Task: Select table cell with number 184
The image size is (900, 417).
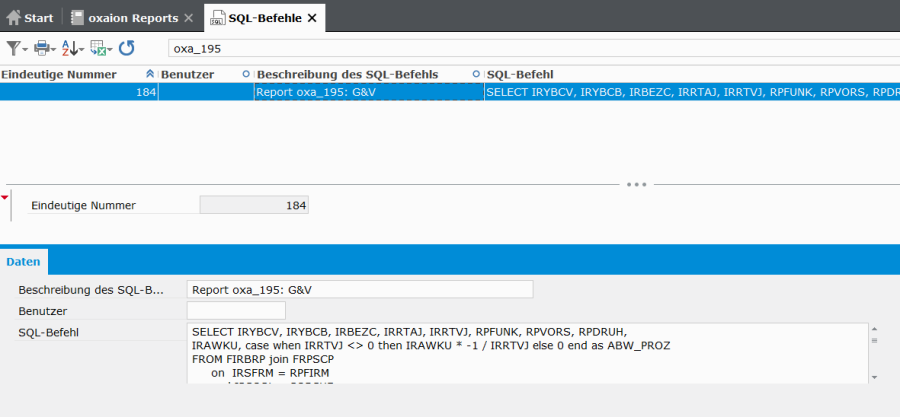Action: point(79,92)
